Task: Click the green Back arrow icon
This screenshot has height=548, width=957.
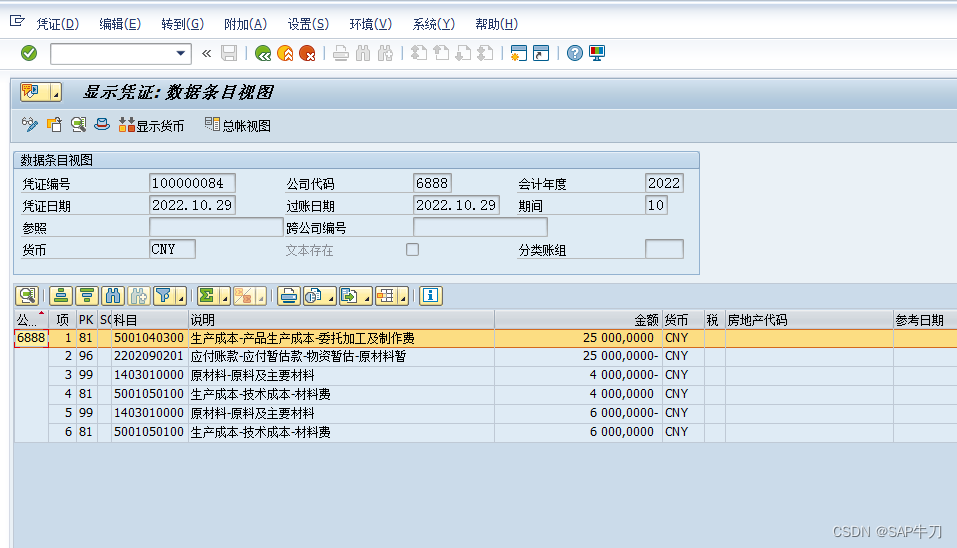Action: 263,53
